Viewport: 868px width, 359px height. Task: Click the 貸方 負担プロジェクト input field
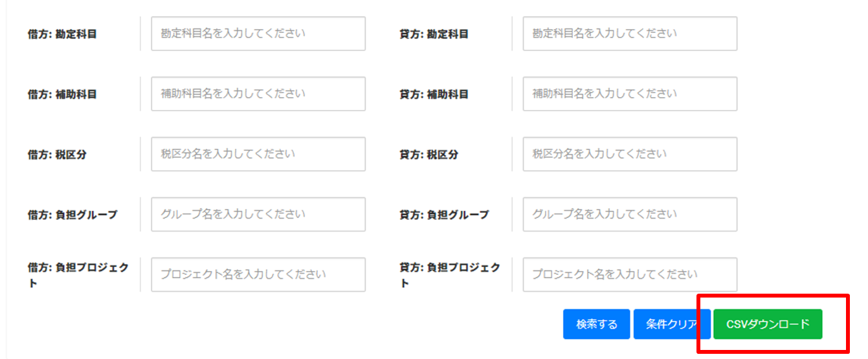[629, 274]
